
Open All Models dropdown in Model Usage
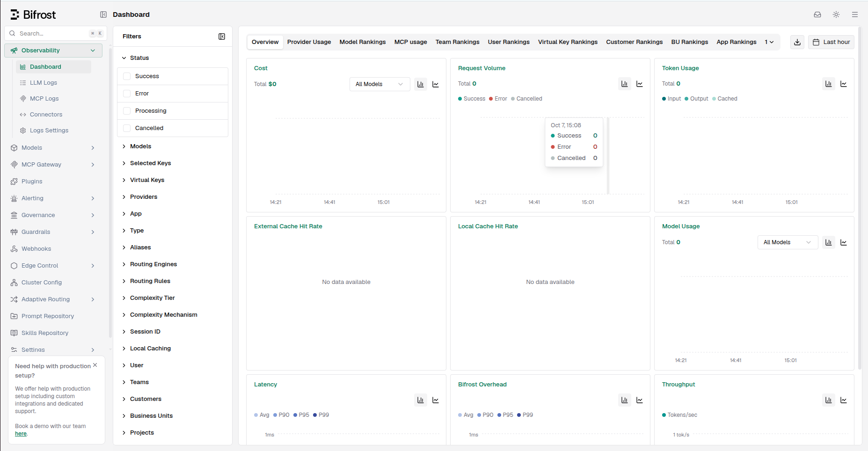point(788,242)
